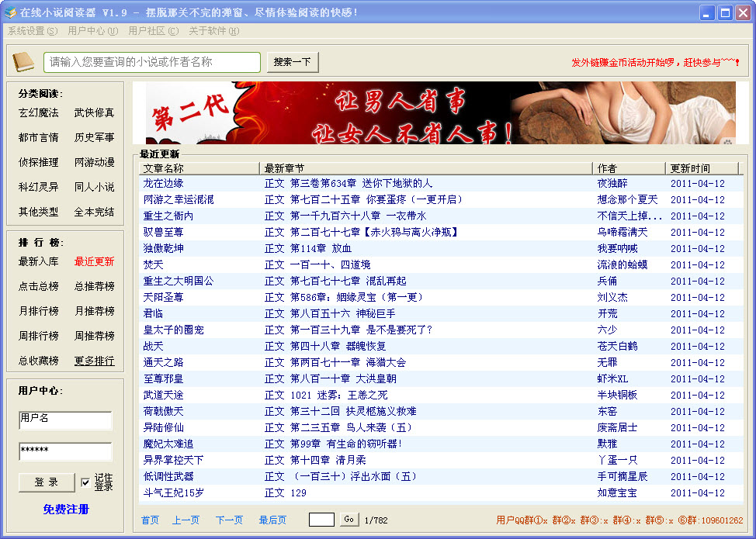Open the 用户中心 menu
The width and height of the screenshot is (756, 539).
pyautogui.click(x=92, y=31)
